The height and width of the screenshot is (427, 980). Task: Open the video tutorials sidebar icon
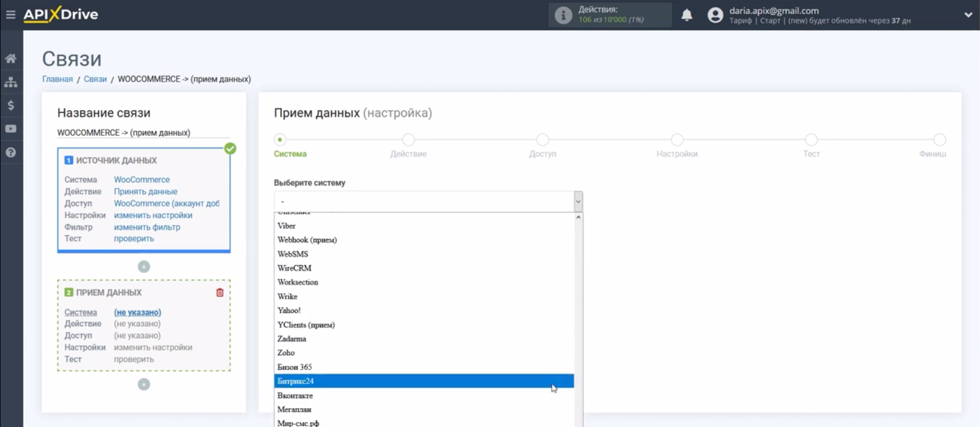(x=11, y=129)
